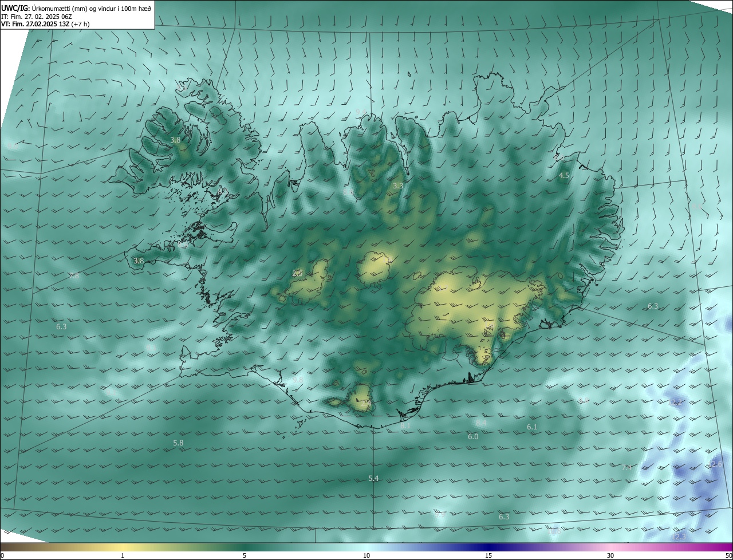Click the 5.8 value southwest of Iceland
Viewport: 733px width, 560px height.
click(x=178, y=443)
